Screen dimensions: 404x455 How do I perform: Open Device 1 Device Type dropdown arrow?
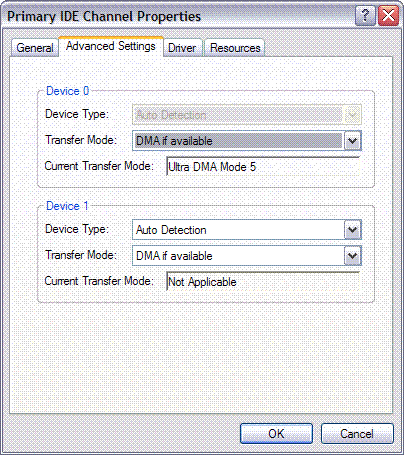click(x=352, y=230)
